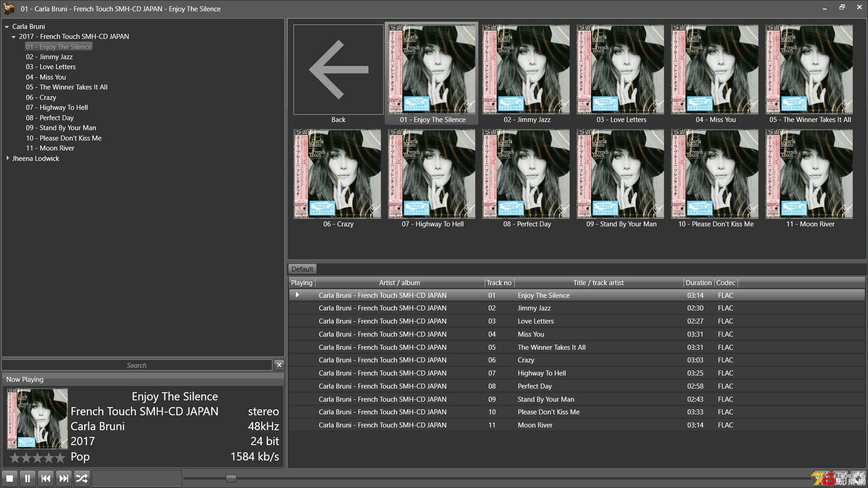Screen dimensions: 868x488
Task: Click the playback seek slider handle
Action: click(231, 478)
